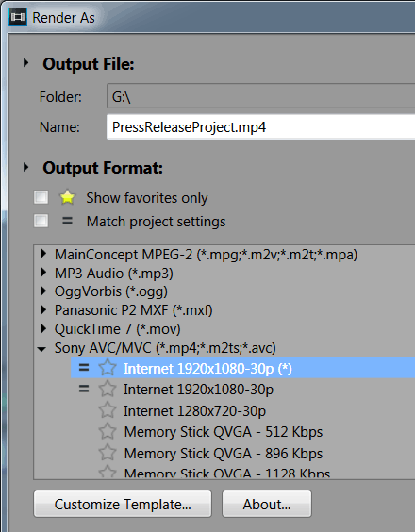Select MainConcept MPEG-2 format label
The height and width of the screenshot is (532, 415).
206,255
